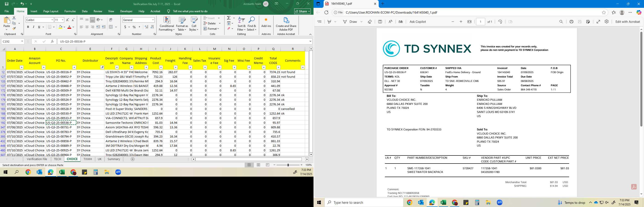Click the Format Painter brush icon

click(x=14, y=28)
